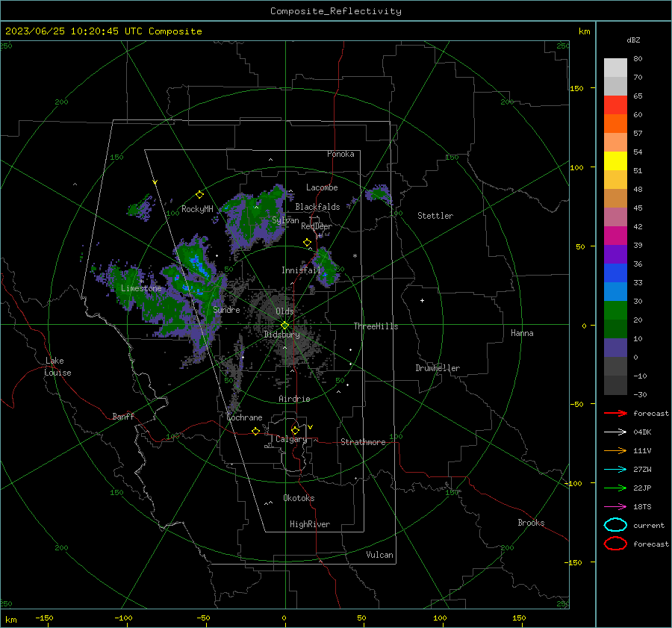The image size is (672, 628).
Task: Click yellow diamond marker below Cochrane
Action: pos(255,431)
